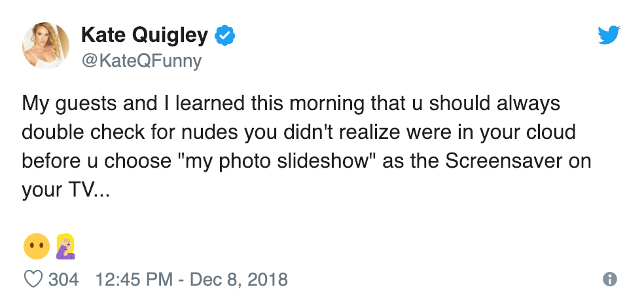Click the 304 likes count
644x304 pixels.
63,280
